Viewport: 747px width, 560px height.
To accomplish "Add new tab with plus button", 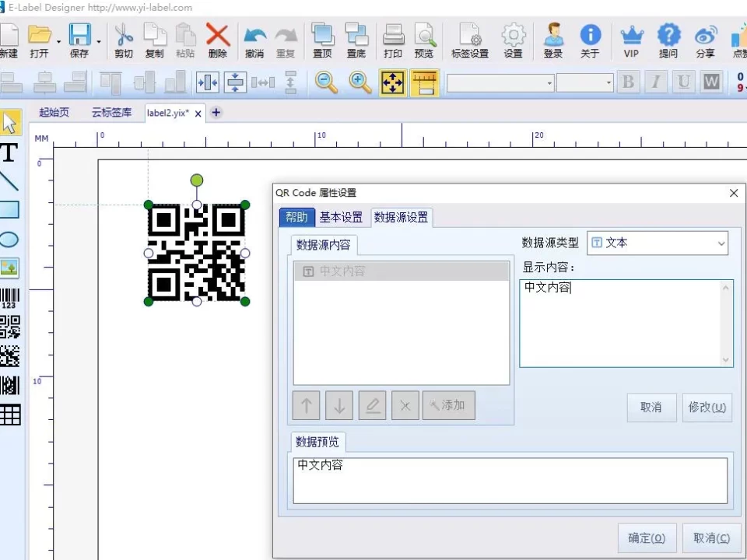I will 216,112.
